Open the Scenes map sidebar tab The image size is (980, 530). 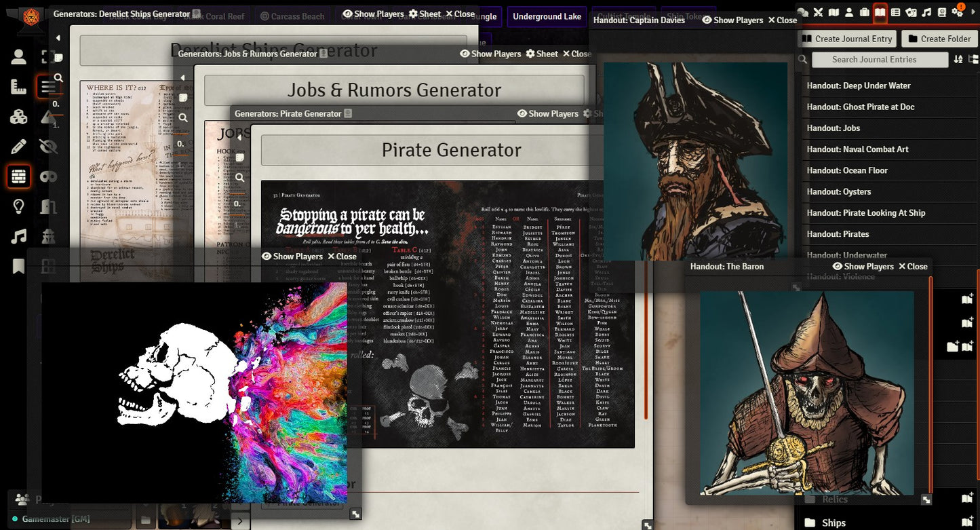(x=834, y=12)
